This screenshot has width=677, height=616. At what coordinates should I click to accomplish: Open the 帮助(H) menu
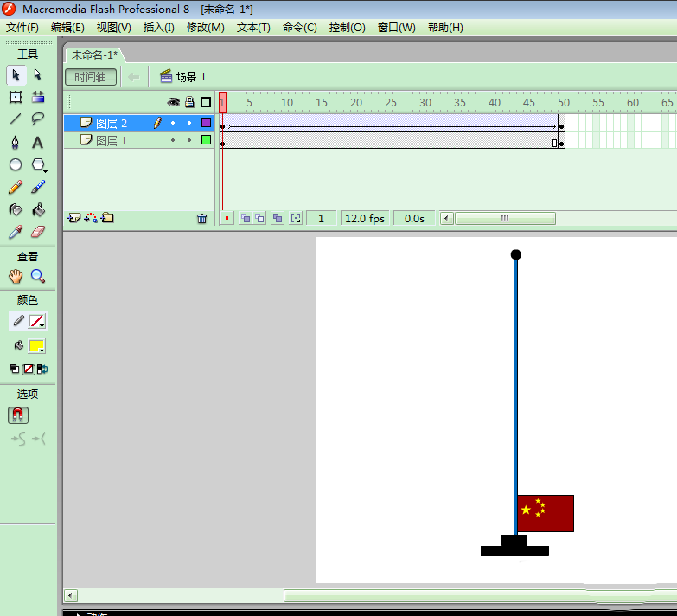(445, 28)
